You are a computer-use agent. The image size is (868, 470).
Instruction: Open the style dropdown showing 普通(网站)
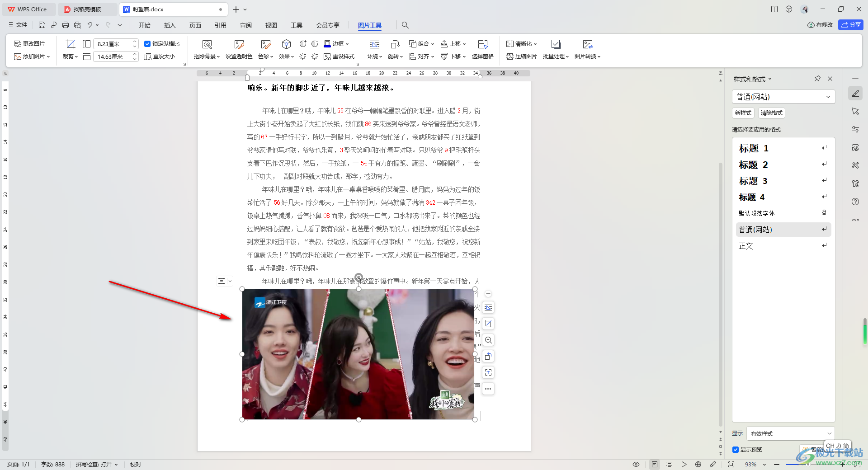tap(783, 97)
